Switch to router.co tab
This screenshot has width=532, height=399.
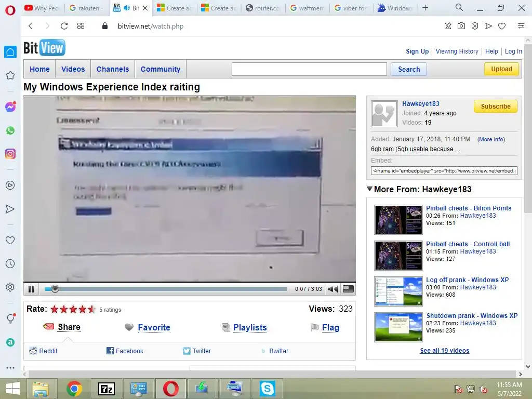tap(263, 8)
